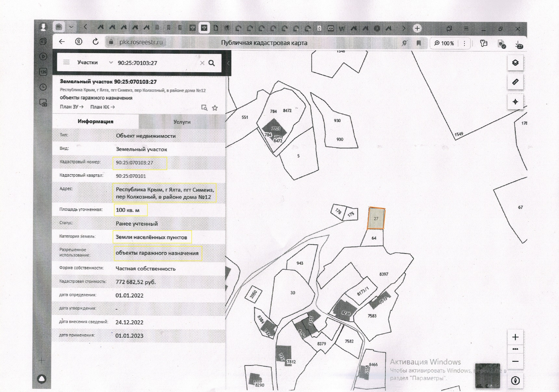Click the area value 100 кв. м
The height and width of the screenshot is (392, 559).
click(127, 210)
